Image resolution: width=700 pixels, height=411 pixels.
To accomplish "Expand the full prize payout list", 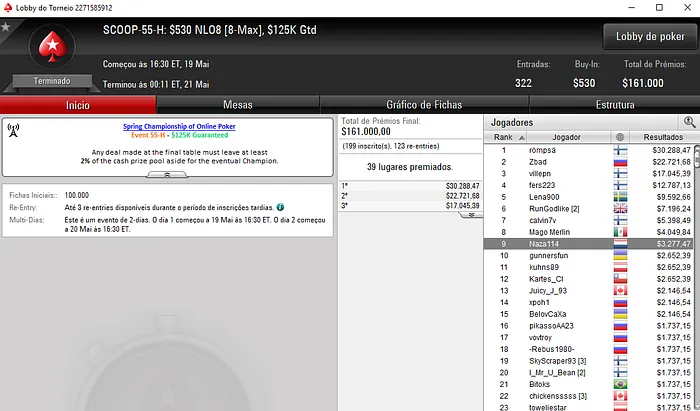I will [471, 215].
